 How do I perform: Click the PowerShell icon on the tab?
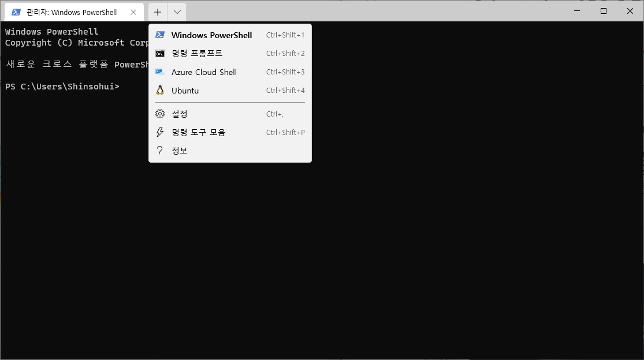click(x=16, y=12)
